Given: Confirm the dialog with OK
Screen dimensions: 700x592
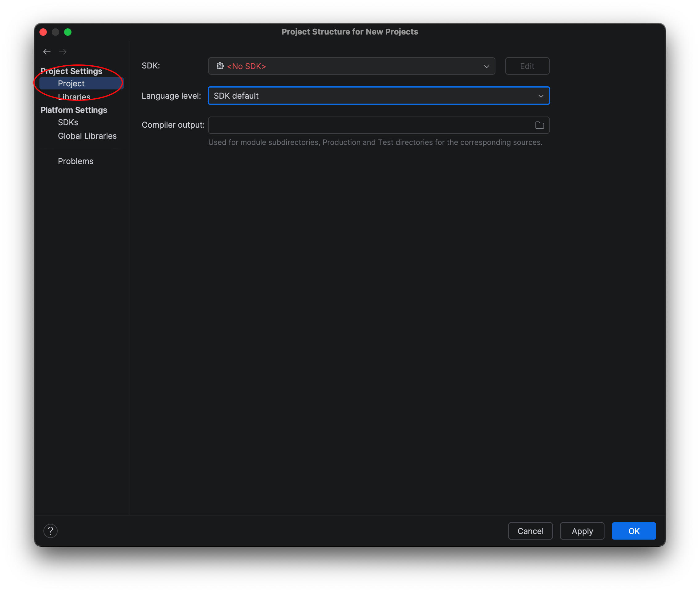Looking at the screenshot, I should pos(633,531).
